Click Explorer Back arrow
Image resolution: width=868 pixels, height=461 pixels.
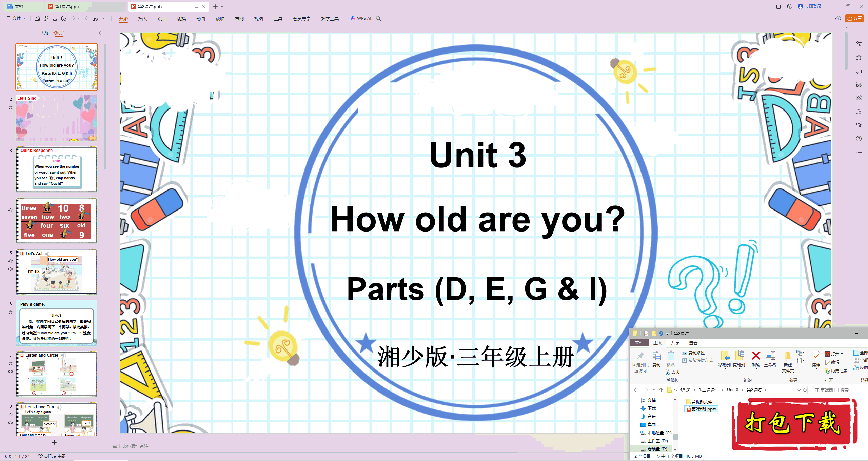click(x=636, y=390)
